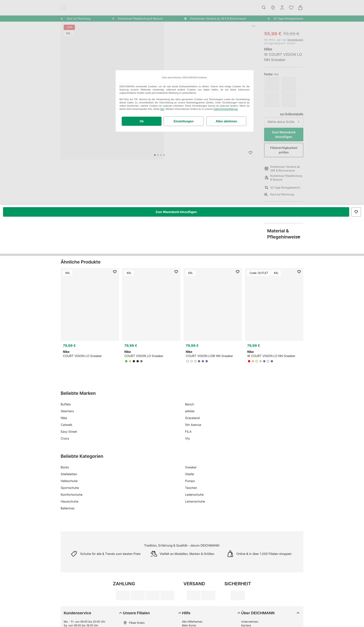
Task: Select green swatch on COURT VISION LO card
Action: pyautogui.click(x=126, y=361)
